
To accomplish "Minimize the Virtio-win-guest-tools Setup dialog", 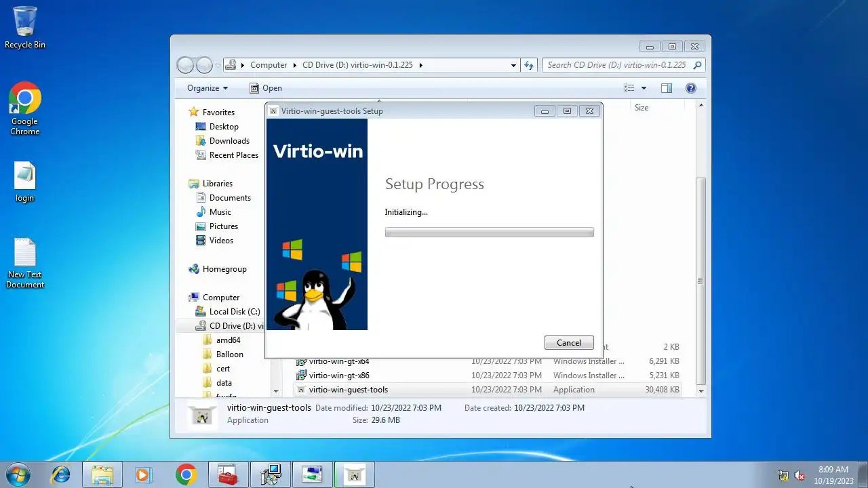I will 545,111.
